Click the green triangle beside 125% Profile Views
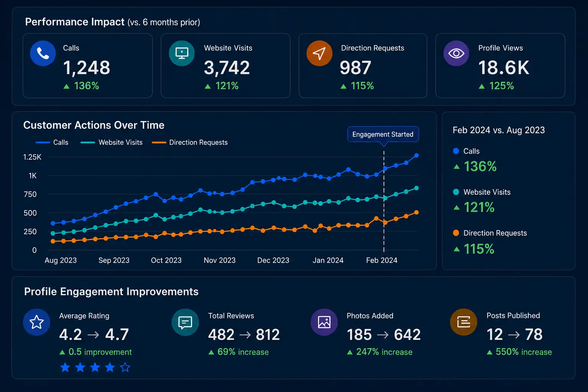This screenshot has height=392, width=588. click(x=482, y=87)
